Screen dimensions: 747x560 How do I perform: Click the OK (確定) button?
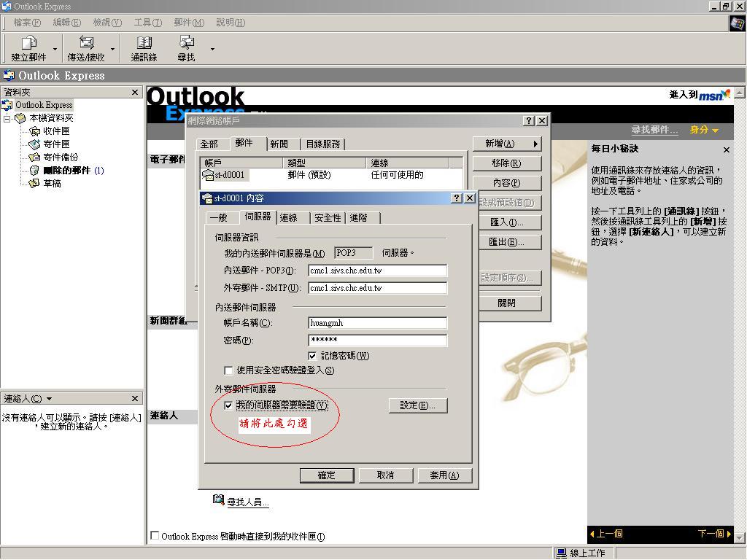(x=327, y=475)
